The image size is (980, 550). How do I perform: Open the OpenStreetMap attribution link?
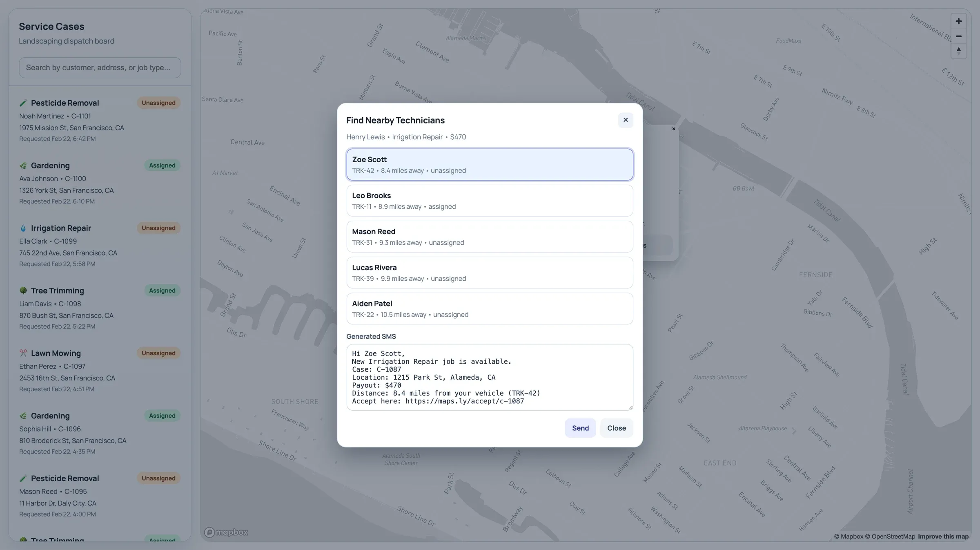click(x=890, y=537)
